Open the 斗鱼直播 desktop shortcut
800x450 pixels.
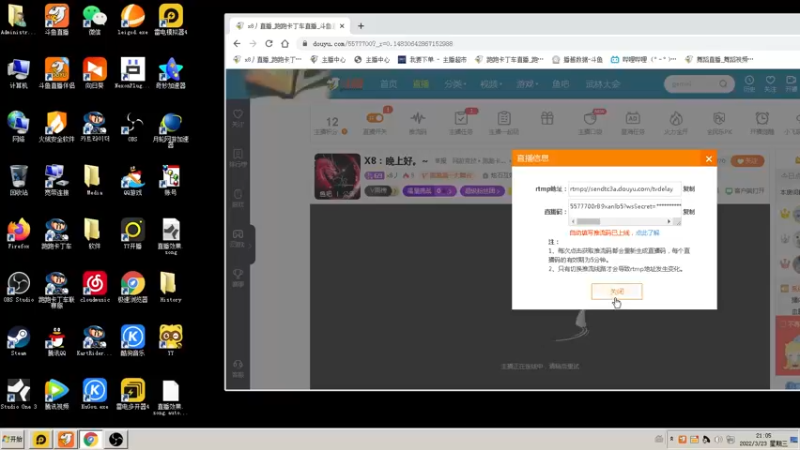coord(57,19)
